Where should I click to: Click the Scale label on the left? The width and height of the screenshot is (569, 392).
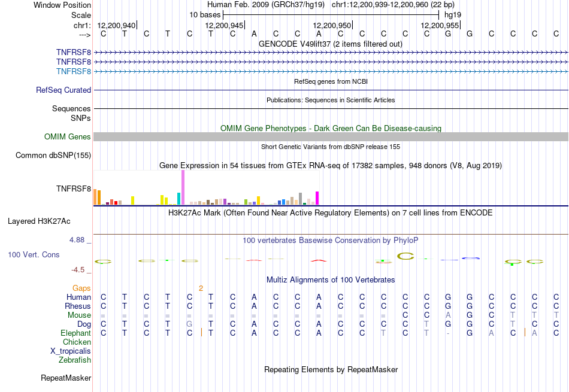[81, 15]
